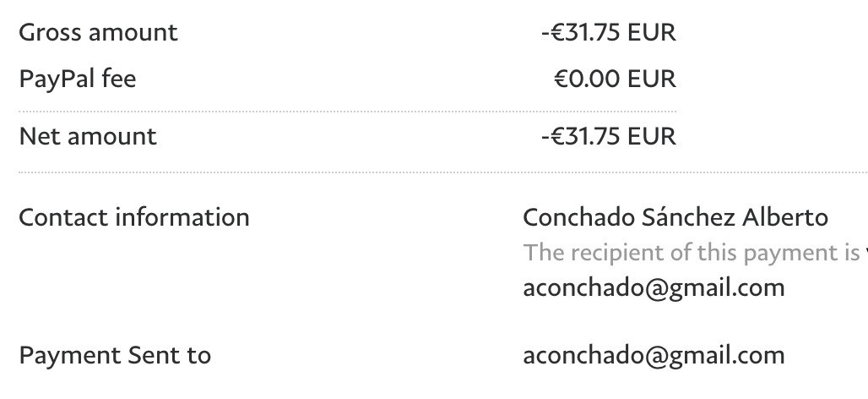Click EUR in the Net amount row
The image size is (868, 399).
652,136
